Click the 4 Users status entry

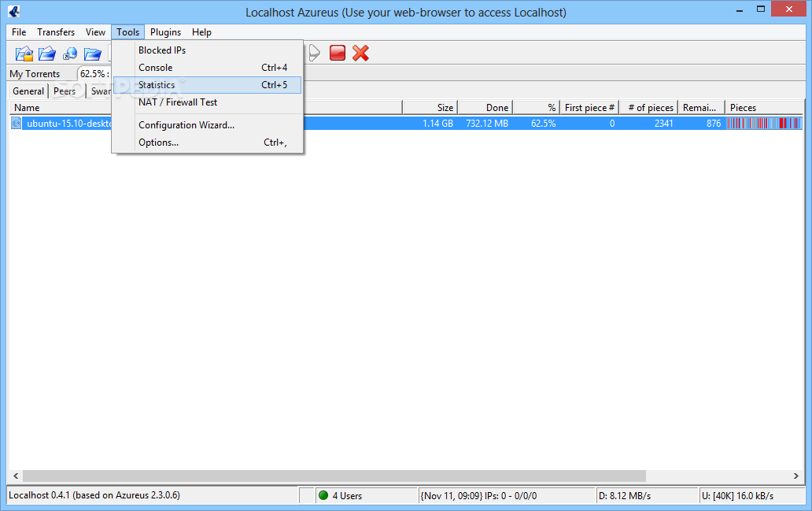click(347, 496)
